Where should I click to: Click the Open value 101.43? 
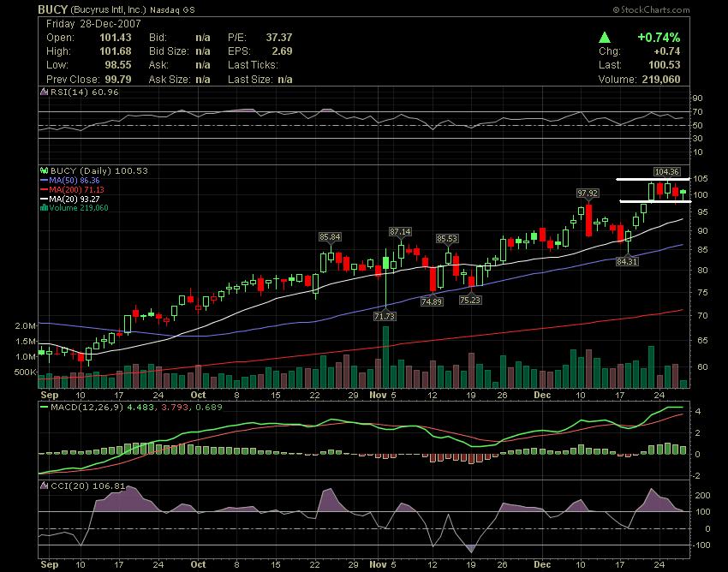click(115, 38)
